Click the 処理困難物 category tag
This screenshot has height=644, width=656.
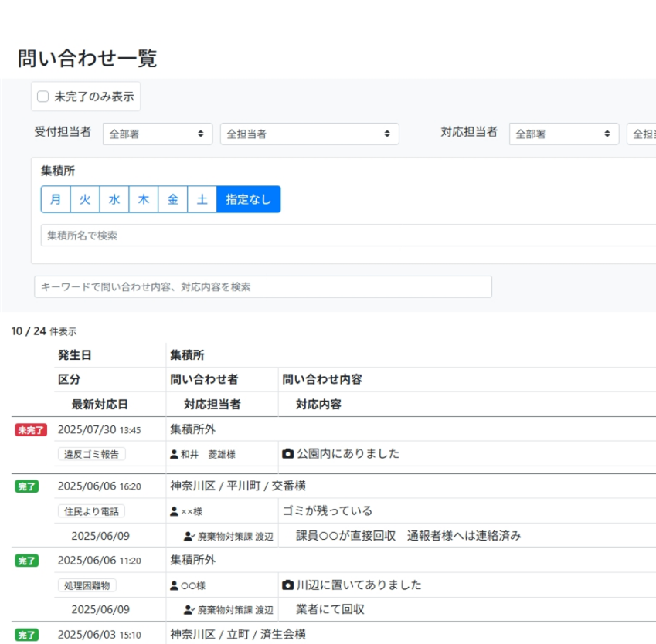[87, 585]
